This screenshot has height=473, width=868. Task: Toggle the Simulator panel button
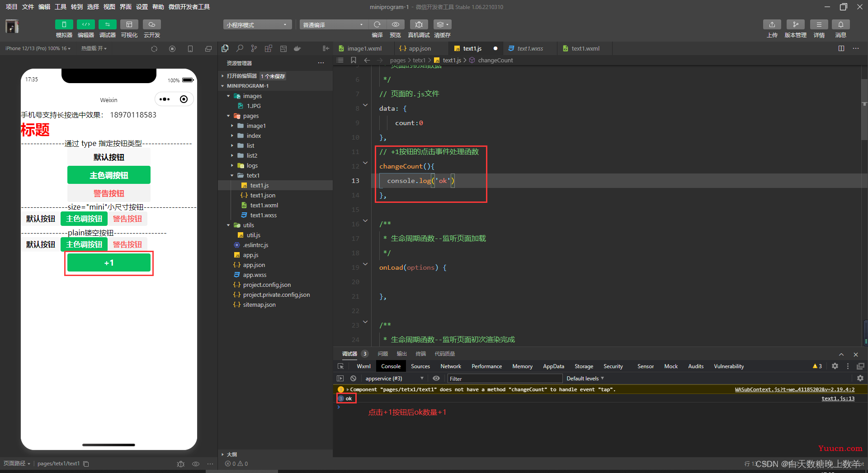pyautogui.click(x=64, y=24)
